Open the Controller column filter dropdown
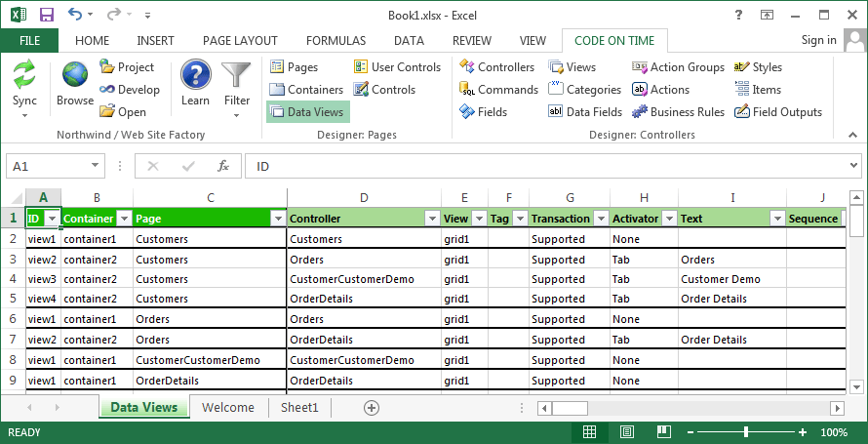Viewport: 868px width, 444px height. [x=432, y=219]
